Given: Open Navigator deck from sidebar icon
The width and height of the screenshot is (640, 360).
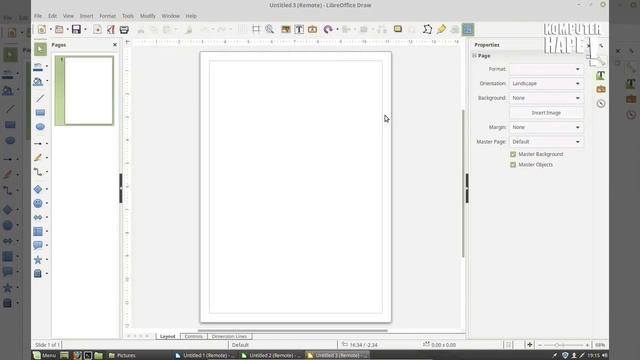Looking at the screenshot, I should click(600, 104).
